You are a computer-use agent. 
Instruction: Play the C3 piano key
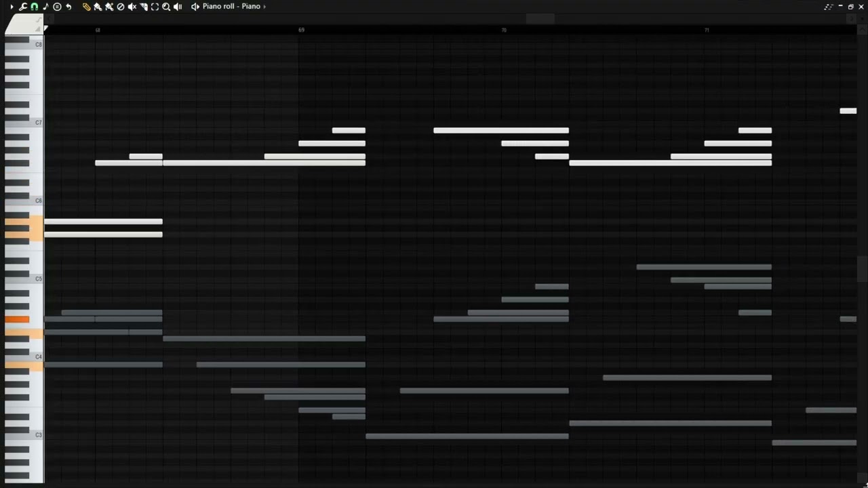coord(24,435)
